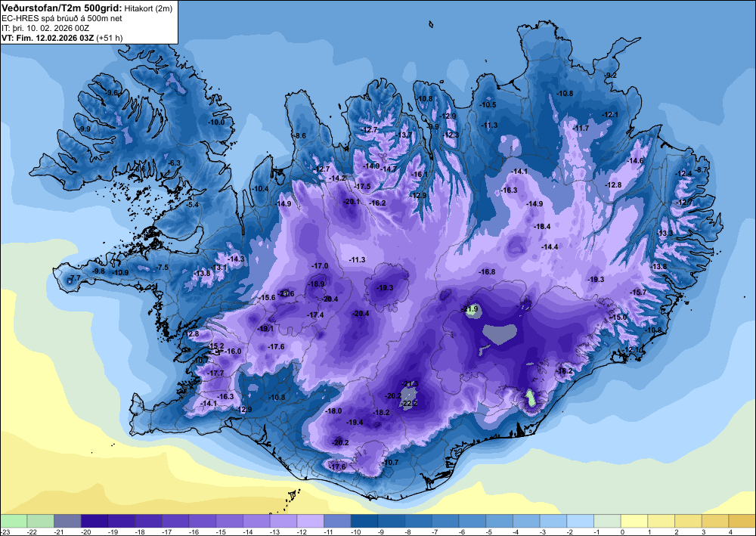Select the -17.0 temperature label
The width and height of the screenshot is (756, 536).
click(320, 266)
